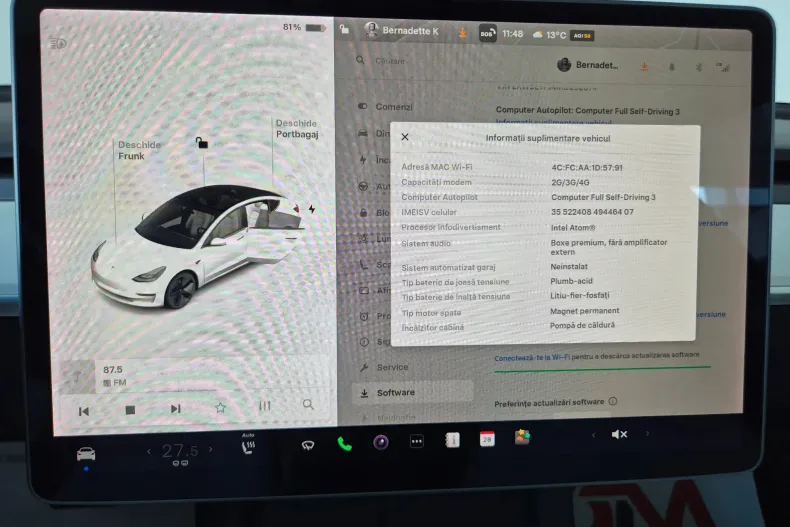Tap Deschide Portbagaj on the car

point(297,128)
